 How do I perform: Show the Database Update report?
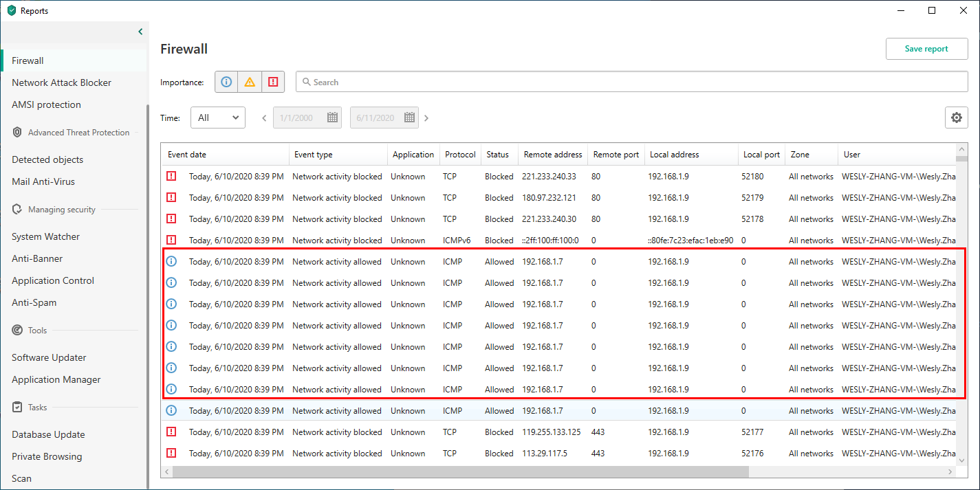(48, 434)
